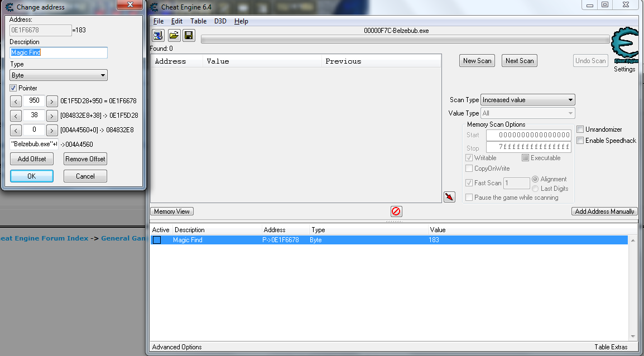Click the scan progress bar
Image resolution: width=644 pixels, height=356 pixels.
pos(405,40)
